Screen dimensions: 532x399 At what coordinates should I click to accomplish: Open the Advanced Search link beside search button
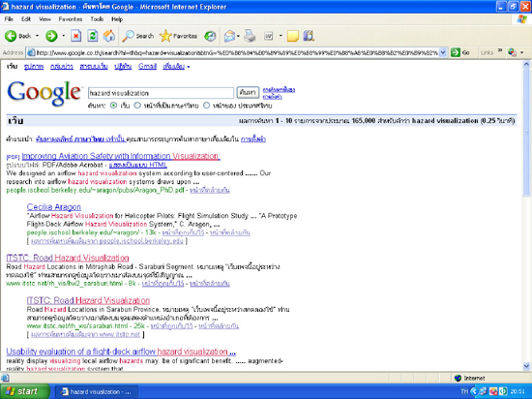279,90
